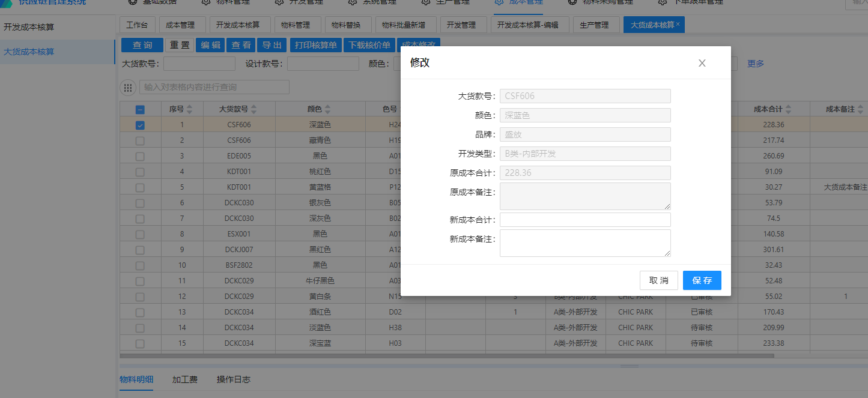Click the 保存 button in the dialog
The height and width of the screenshot is (398, 868).
[702, 280]
